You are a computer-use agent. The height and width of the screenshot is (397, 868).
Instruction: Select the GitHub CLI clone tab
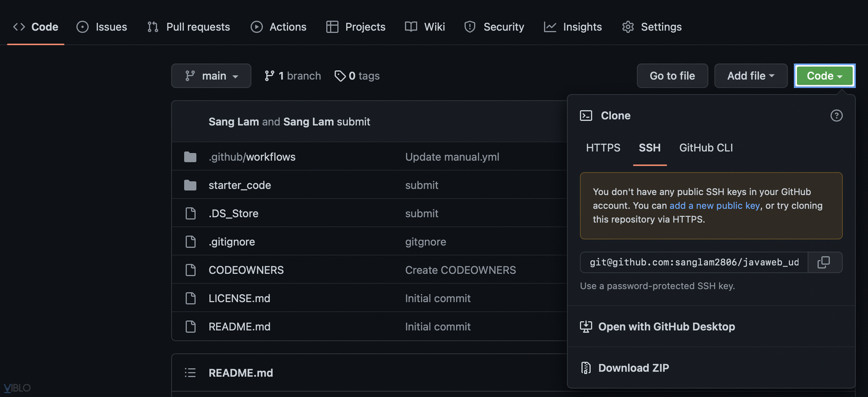coord(705,148)
